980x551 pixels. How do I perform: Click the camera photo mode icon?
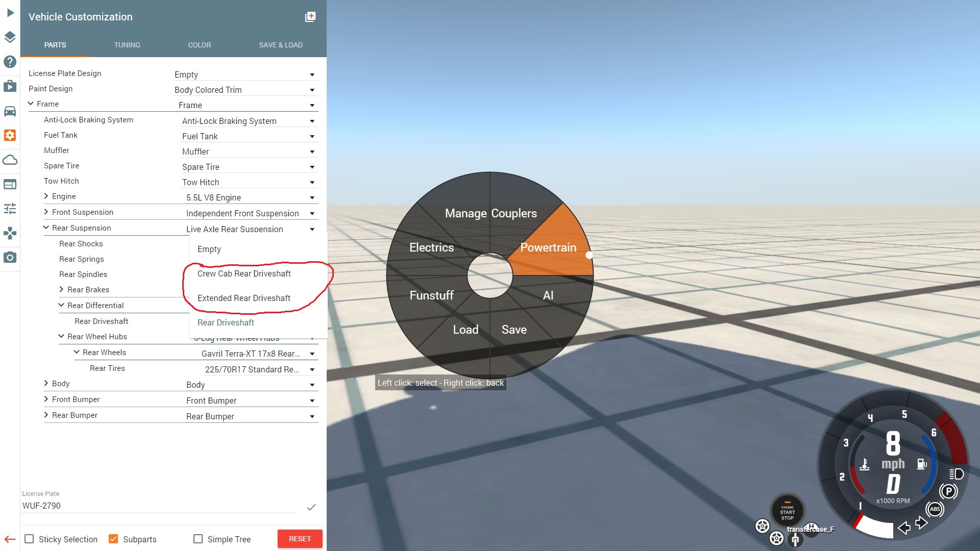click(10, 257)
